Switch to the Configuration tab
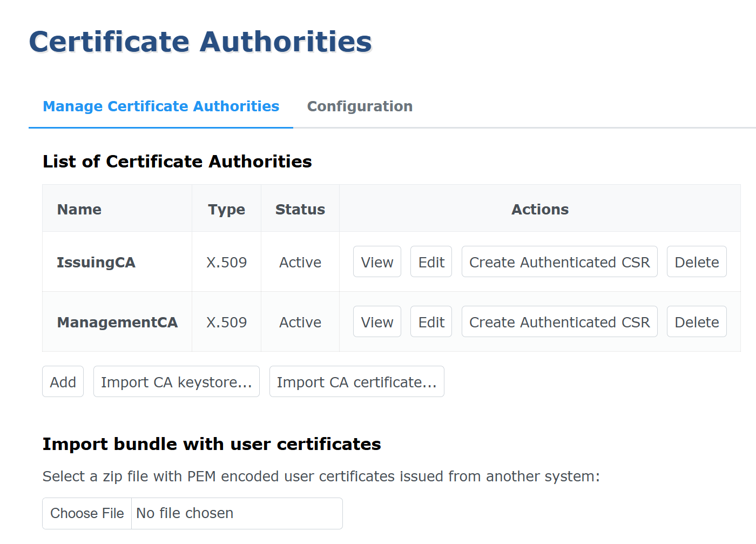The image size is (756, 544). click(x=360, y=106)
